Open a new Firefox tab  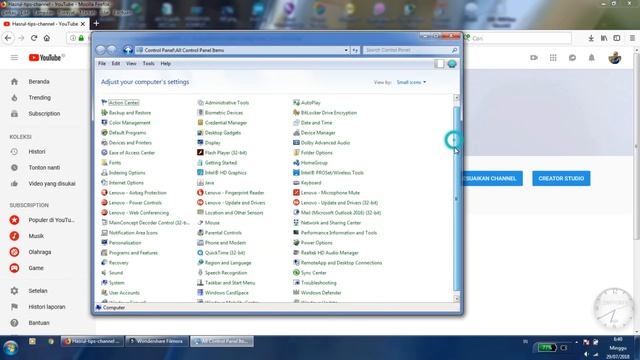[96, 24]
